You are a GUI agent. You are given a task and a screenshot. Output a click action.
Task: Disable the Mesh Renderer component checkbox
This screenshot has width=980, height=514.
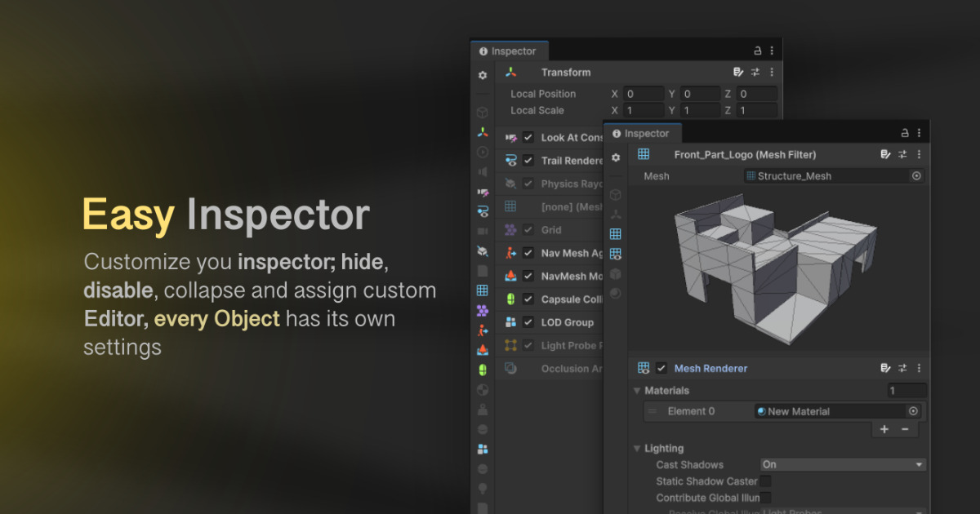(661, 368)
